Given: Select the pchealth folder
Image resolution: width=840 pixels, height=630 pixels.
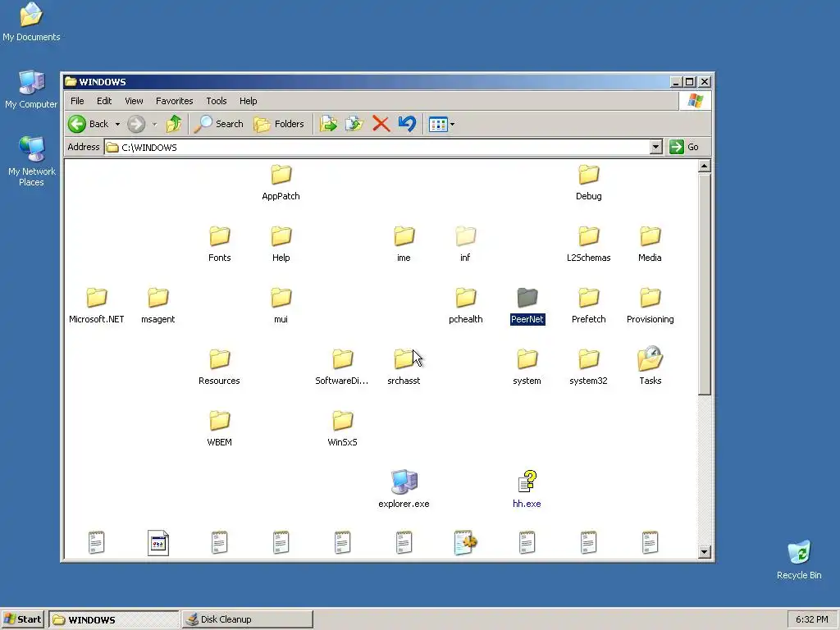Looking at the screenshot, I should click(466, 305).
